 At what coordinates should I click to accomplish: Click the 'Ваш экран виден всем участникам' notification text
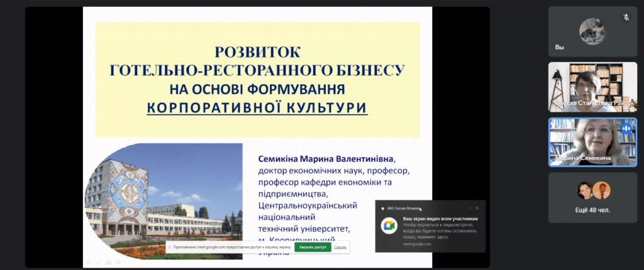pos(440,219)
